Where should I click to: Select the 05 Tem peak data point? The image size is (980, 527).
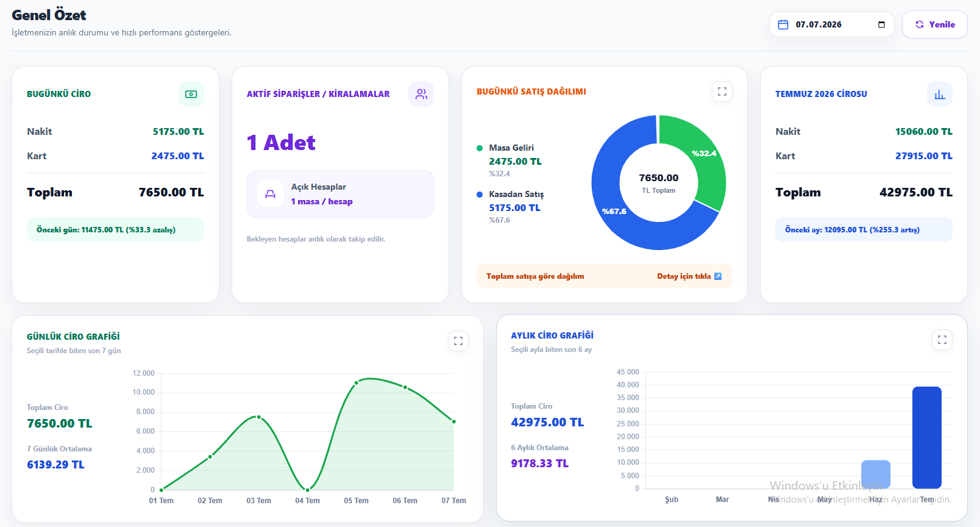click(357, 383)
